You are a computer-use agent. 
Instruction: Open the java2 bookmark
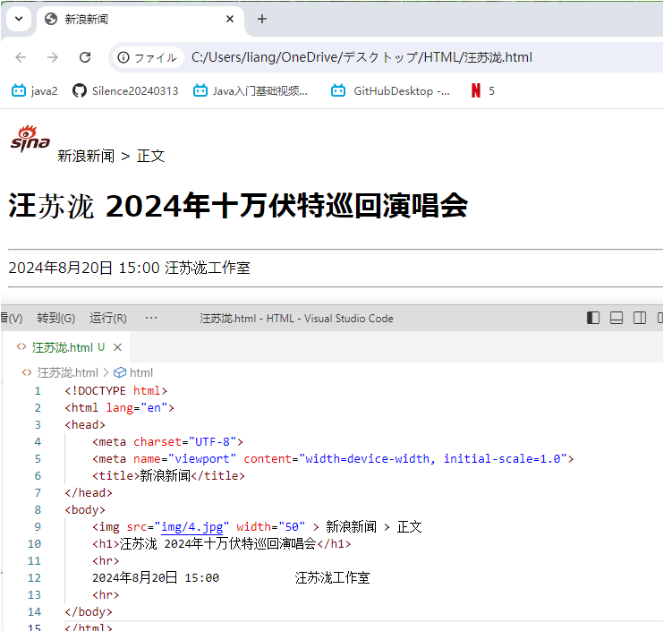(x=34, y=91)
